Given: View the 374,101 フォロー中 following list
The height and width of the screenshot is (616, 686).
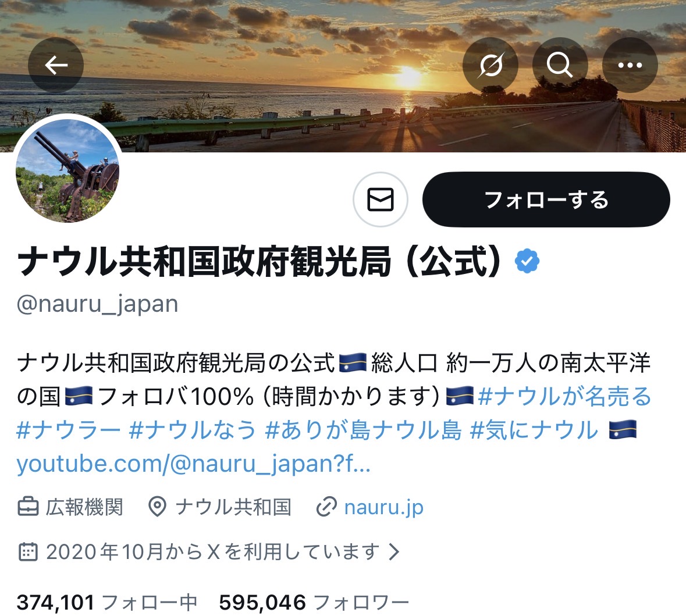Looking at the screenshot, I should [x=106, y=603].
